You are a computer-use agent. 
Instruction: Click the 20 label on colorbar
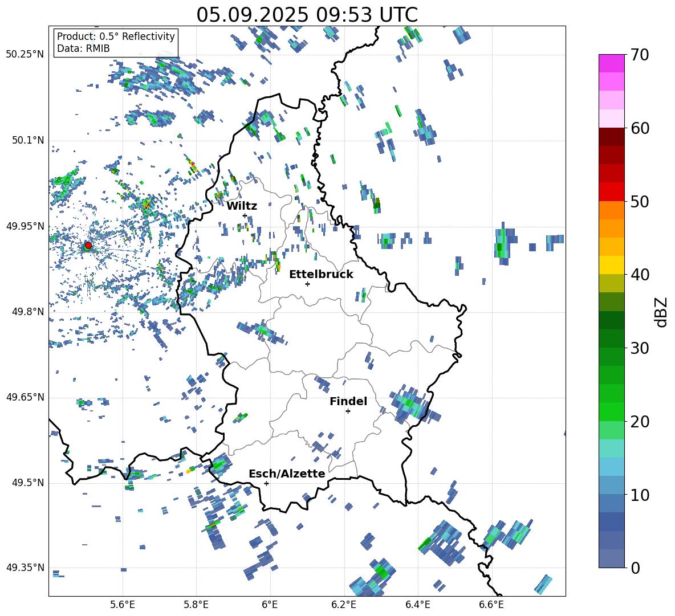coord(640,422)
